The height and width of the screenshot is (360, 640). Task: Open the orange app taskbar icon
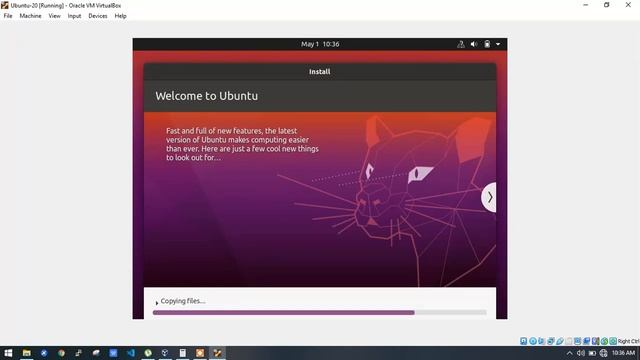click(200, 353)
